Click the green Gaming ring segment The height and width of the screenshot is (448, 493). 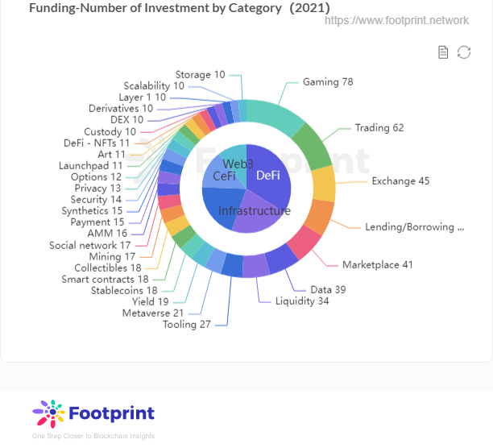(275, 117)
